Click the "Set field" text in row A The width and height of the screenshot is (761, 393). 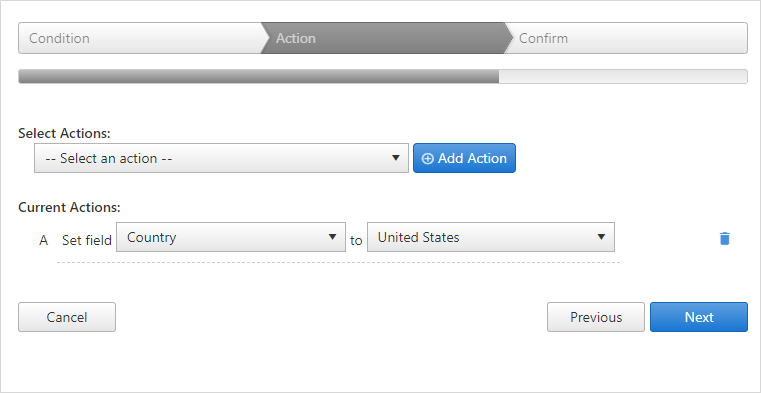[x=87, y=240]
